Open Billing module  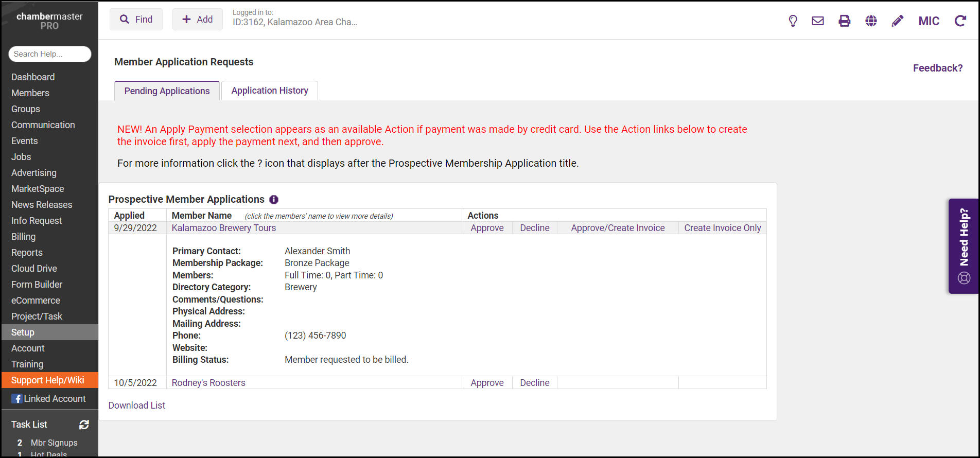click(x=24, y=237)
